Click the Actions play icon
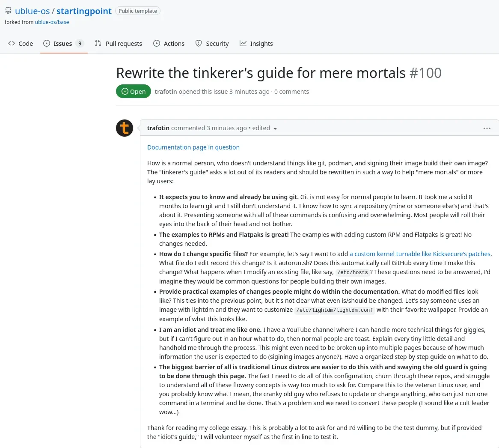 [157, 43]
